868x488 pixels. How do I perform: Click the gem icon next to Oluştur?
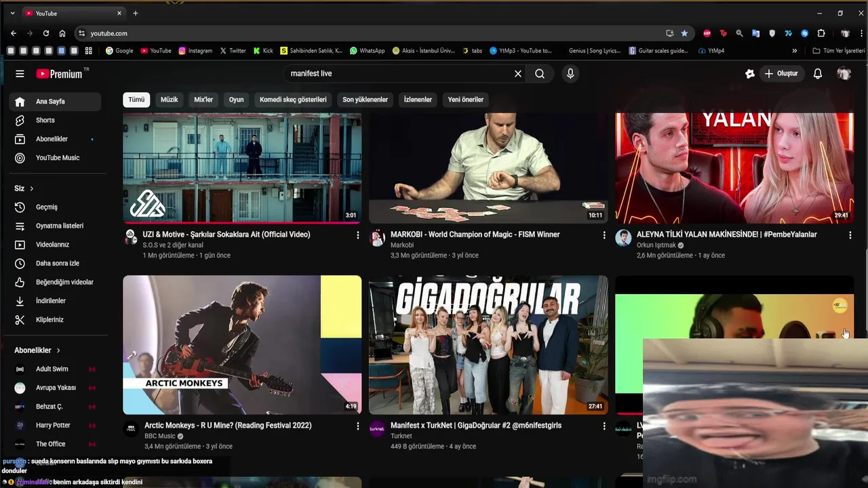(x=750, y=73)
